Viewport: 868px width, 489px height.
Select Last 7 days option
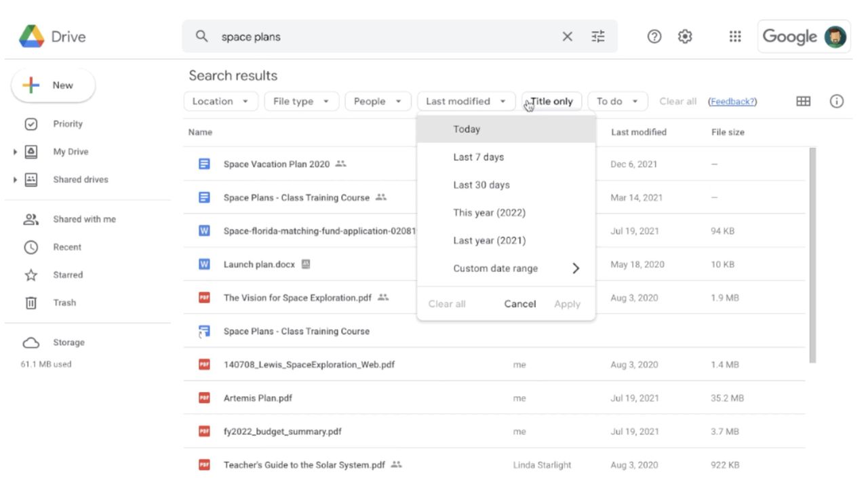(479, 157)
